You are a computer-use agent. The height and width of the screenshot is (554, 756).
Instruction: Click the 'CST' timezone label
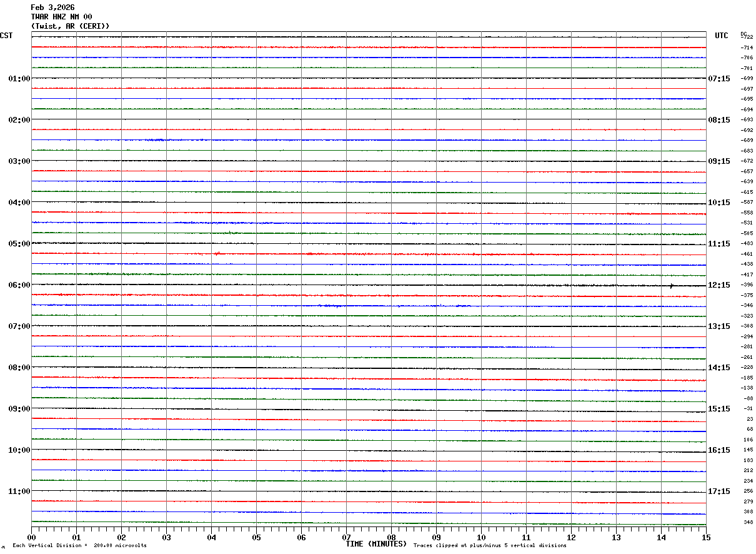click(6, 36)
